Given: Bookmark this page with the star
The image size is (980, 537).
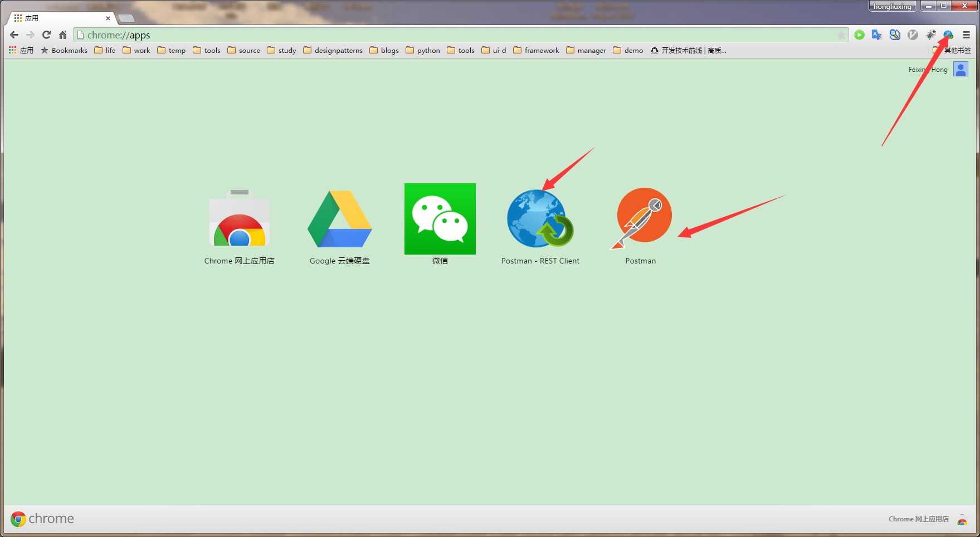Looking at the screenshot, I should [x=841, y=35].
